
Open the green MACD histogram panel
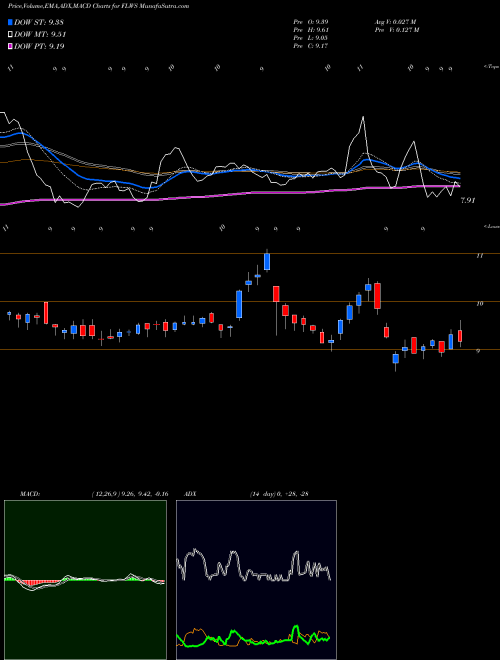tap(85, 580)
